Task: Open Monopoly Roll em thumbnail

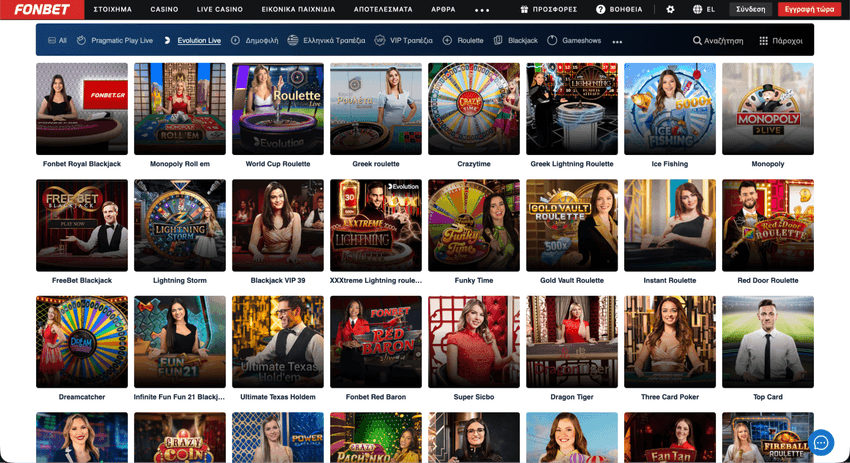Action: (180, 109)
